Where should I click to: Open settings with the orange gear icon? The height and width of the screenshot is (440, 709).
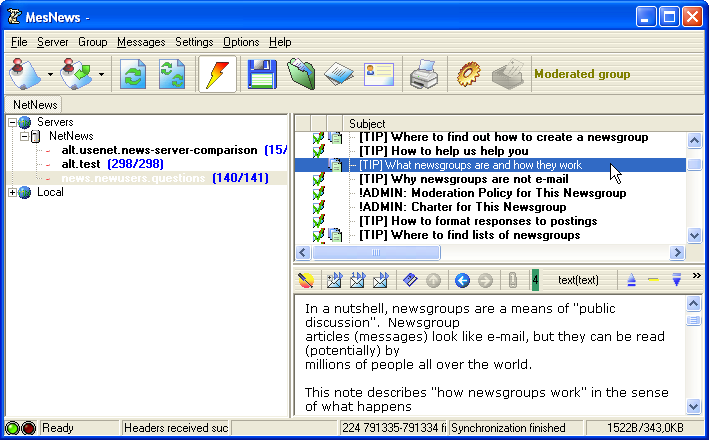469,74
